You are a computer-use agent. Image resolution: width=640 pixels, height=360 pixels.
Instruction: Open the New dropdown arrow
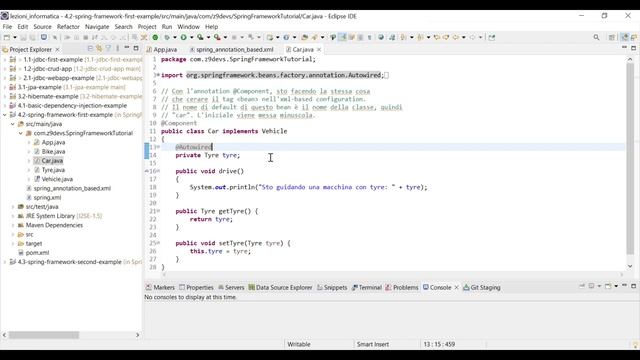tap(15, 37)
